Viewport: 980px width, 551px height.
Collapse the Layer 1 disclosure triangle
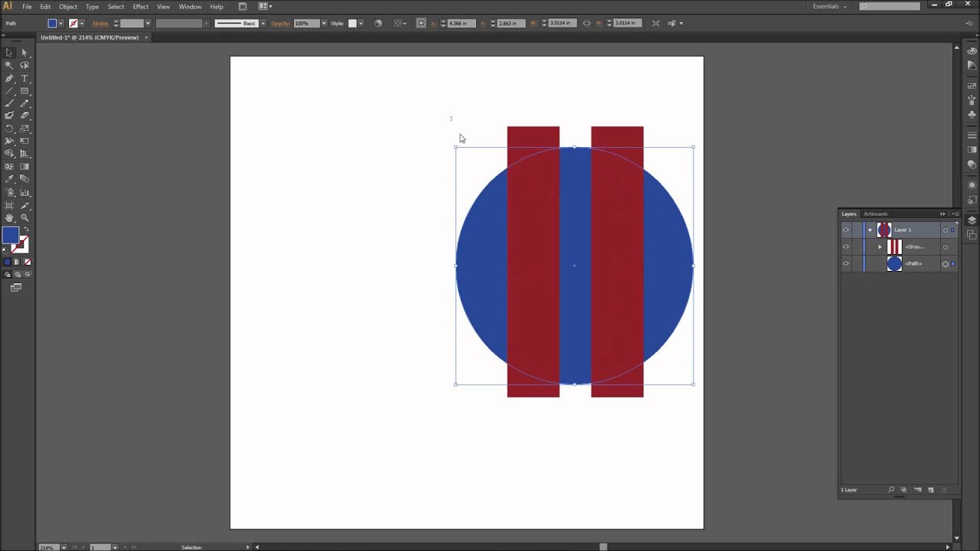click(870, 230)
